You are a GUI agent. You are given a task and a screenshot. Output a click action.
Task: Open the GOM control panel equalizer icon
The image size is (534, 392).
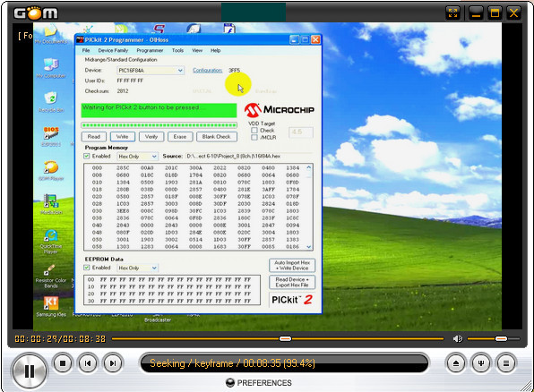(481, 363)
